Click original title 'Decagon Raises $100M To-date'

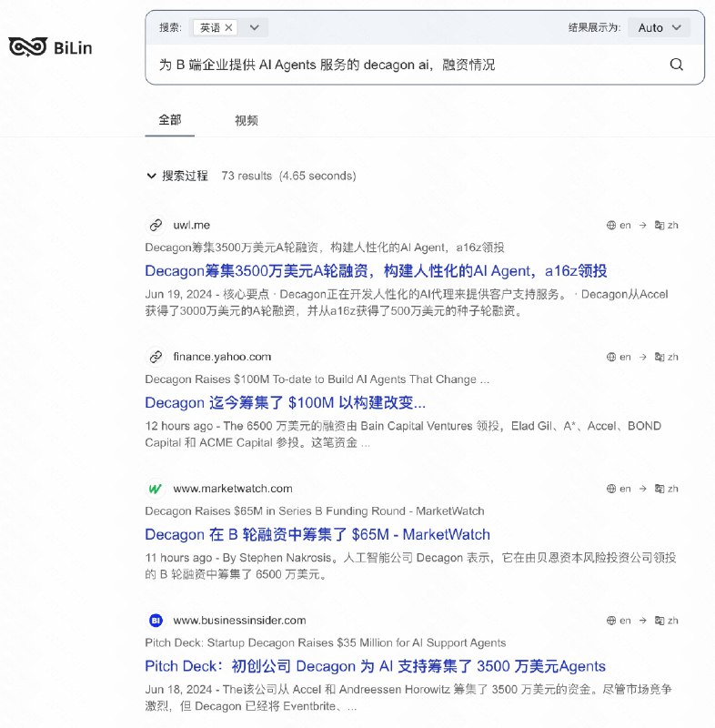click(x=317, y=379)
